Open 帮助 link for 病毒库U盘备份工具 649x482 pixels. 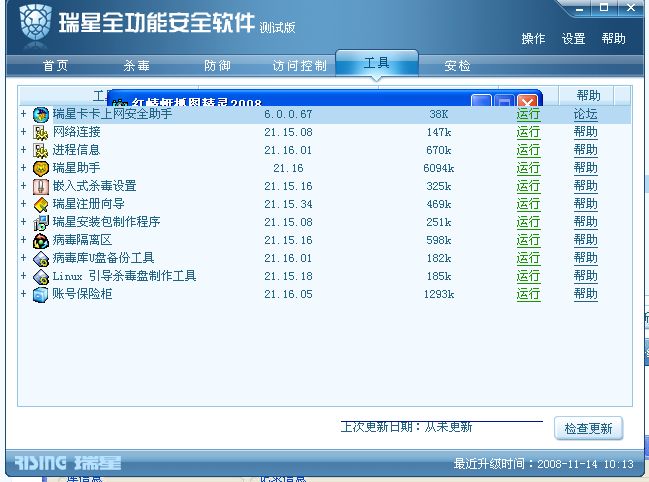click(x=586, y=258)
